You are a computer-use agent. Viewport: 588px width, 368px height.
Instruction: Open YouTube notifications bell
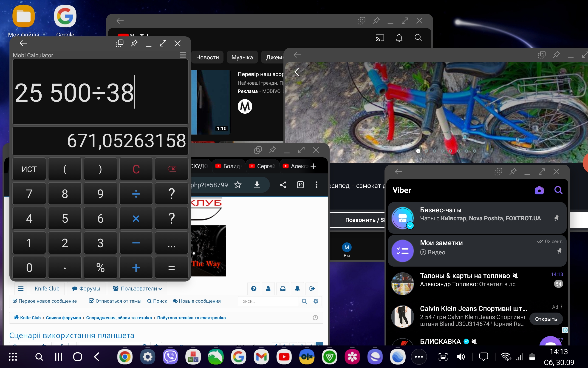coord(399,38)
